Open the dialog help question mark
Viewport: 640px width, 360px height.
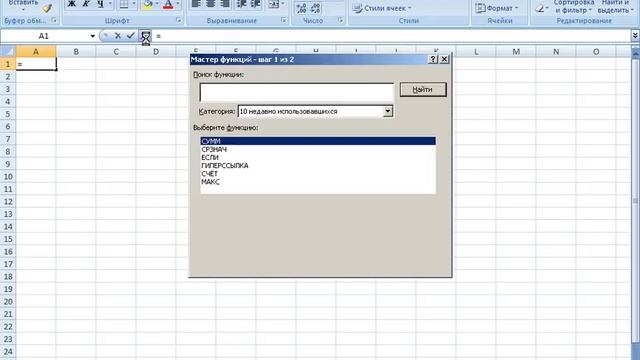coord(433,59)
